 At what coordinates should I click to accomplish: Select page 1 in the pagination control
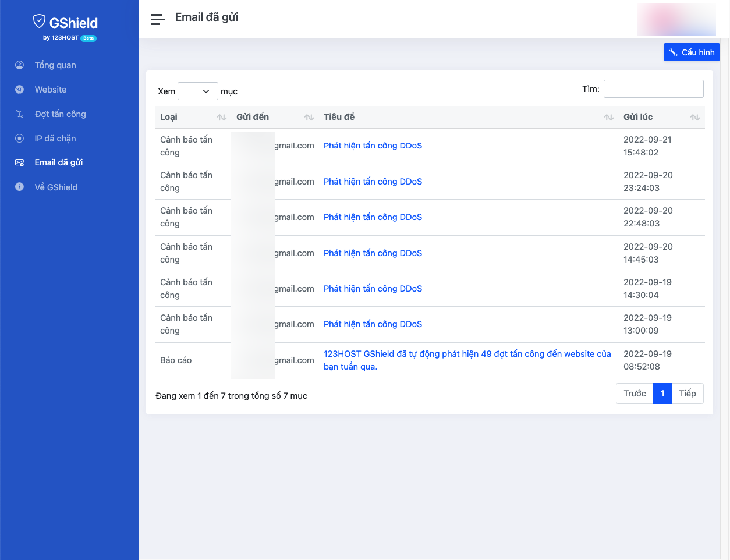(x=662, y=394)
